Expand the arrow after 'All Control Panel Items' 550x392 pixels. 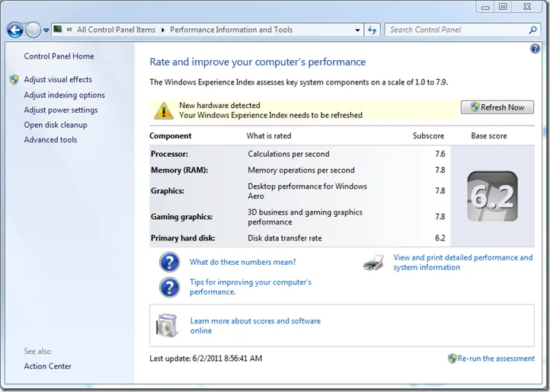click(162, 30)
